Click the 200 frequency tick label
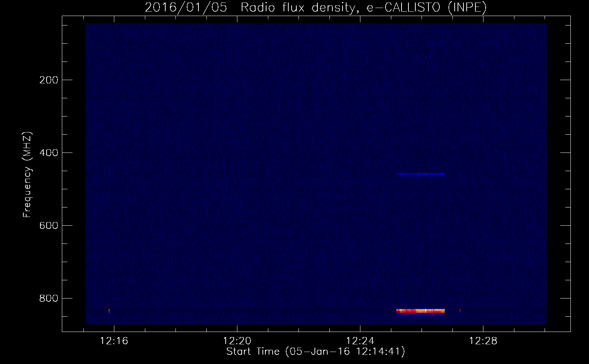The height and width of the screenshot is (364, 589). [x=49, y=80]
